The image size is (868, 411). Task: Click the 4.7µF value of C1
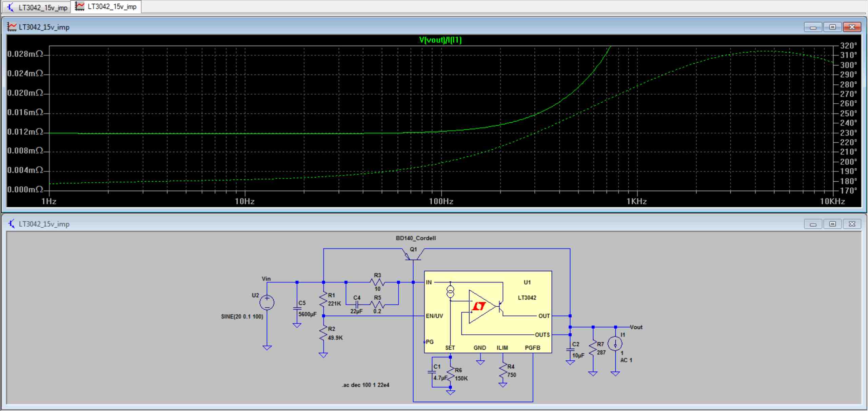[440, 378]
